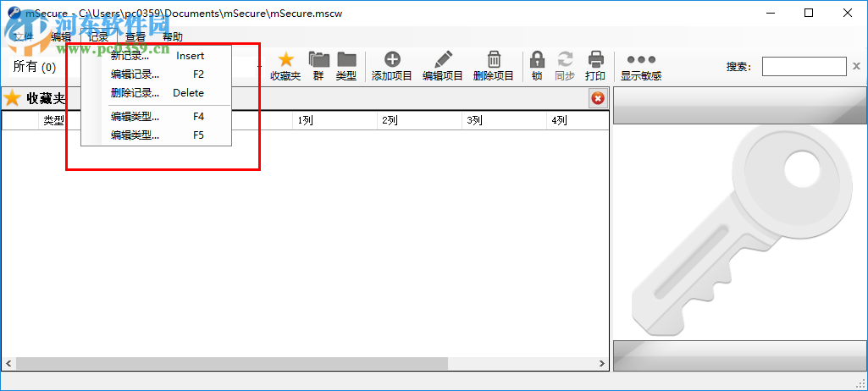Viewport: 868px width, 391px height.
Task: Click the 锁 lock icon
Action: 536,59
